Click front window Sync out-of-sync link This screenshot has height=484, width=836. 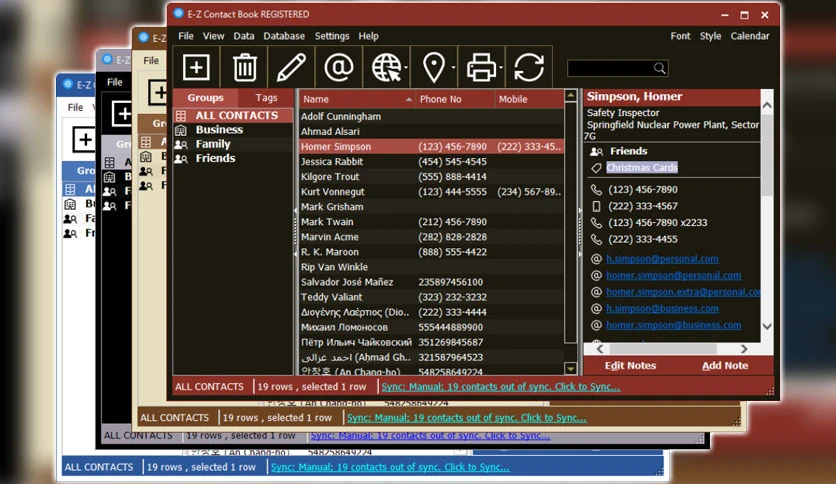click(501, 386)
